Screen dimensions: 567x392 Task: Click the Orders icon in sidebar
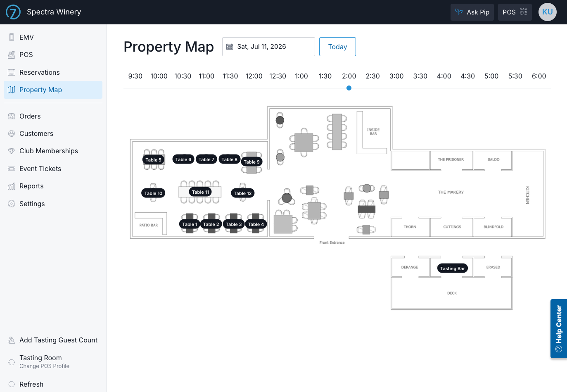coord(12,116)
